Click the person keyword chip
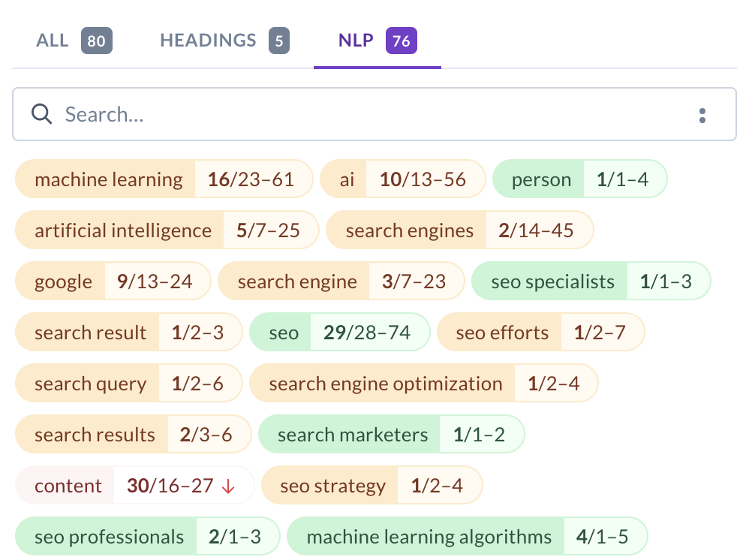 543,179
